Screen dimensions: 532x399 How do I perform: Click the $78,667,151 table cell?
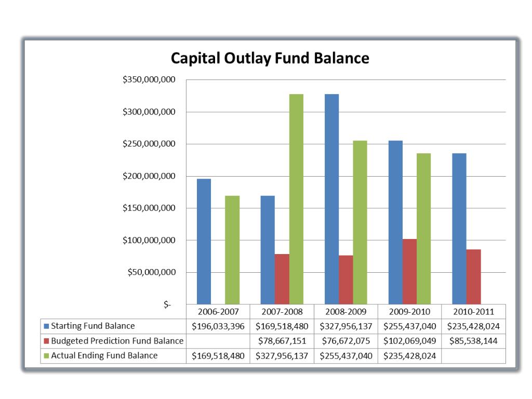282,341
